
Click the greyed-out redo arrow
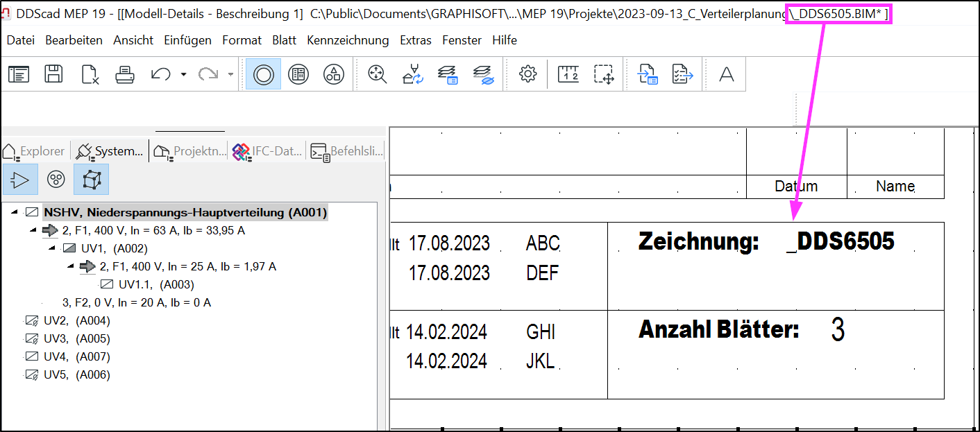(x=208, y=74)
